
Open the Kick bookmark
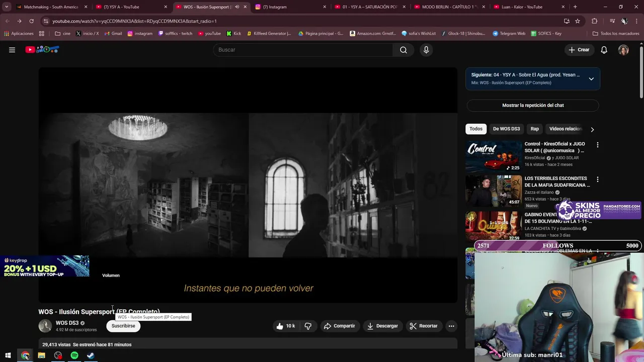pyautogui.click(x=233, y=34)
